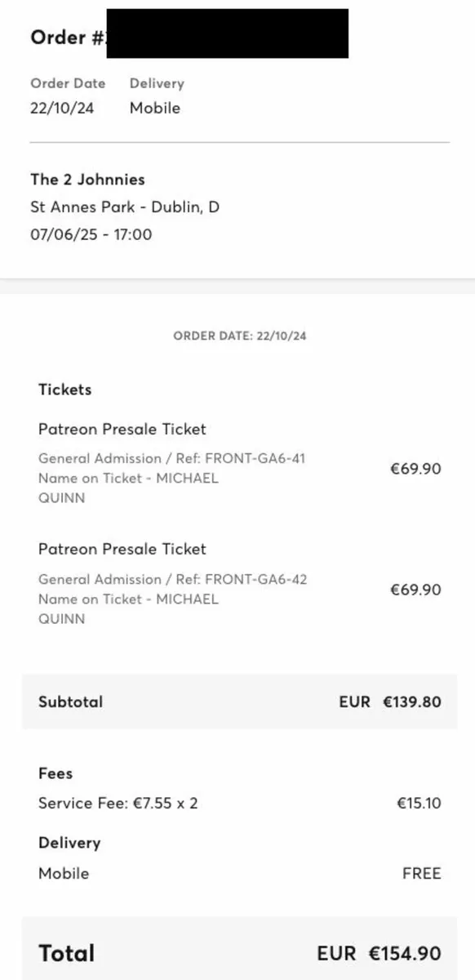Click the Subtotal row label

pos(71,702)
